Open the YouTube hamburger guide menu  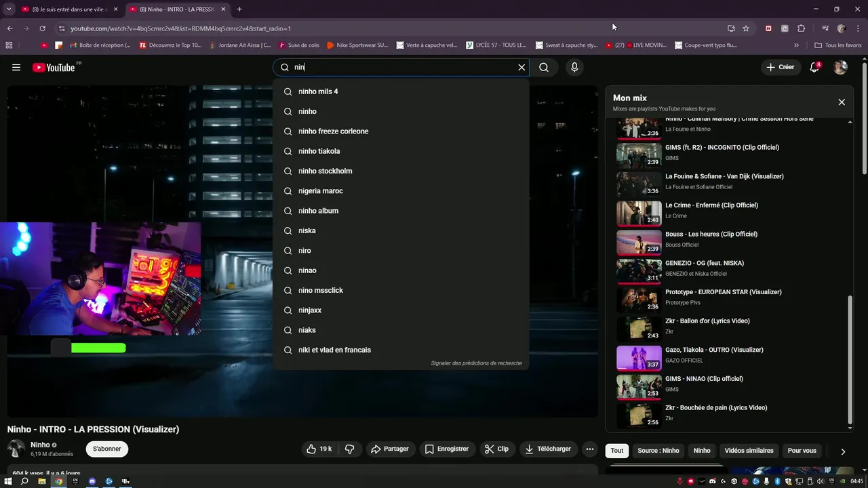point(16,67)
